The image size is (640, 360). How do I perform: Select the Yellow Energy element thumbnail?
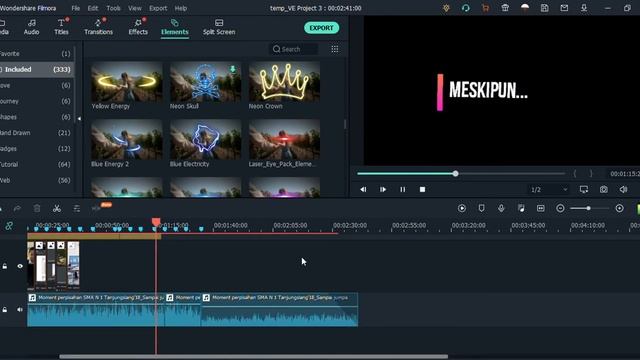(127, 82)
